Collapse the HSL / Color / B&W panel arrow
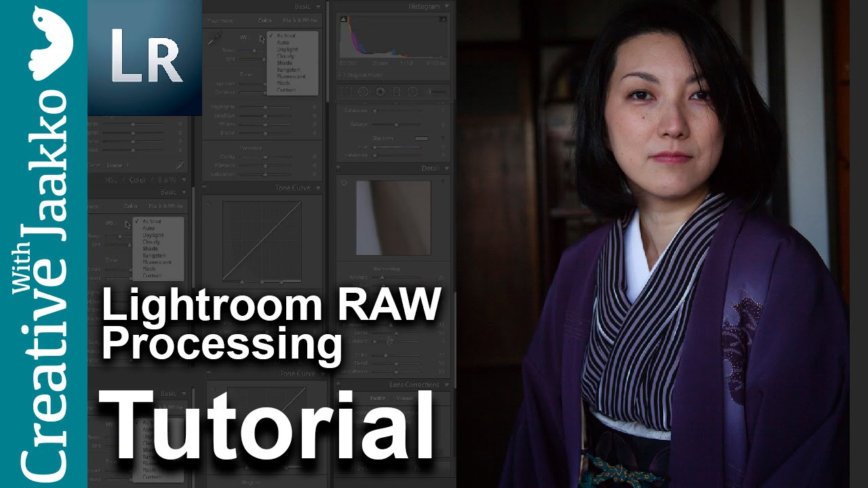 point(184,180)
